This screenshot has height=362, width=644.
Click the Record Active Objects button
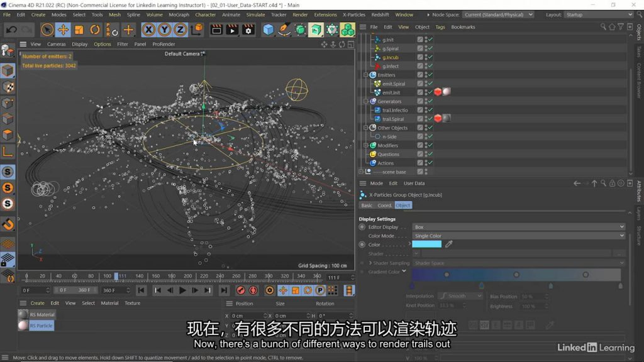pyautogui.click(x=241, y=290)
